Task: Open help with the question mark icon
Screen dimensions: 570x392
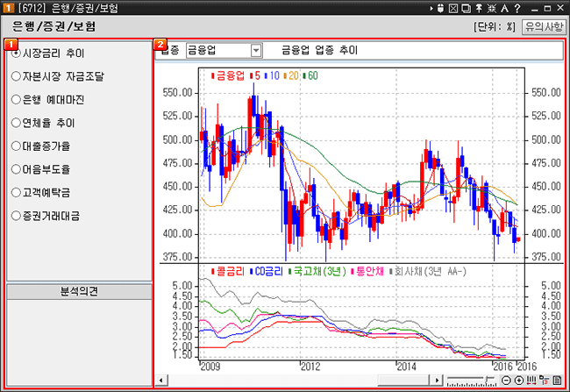Action: (x=517, y=8)
